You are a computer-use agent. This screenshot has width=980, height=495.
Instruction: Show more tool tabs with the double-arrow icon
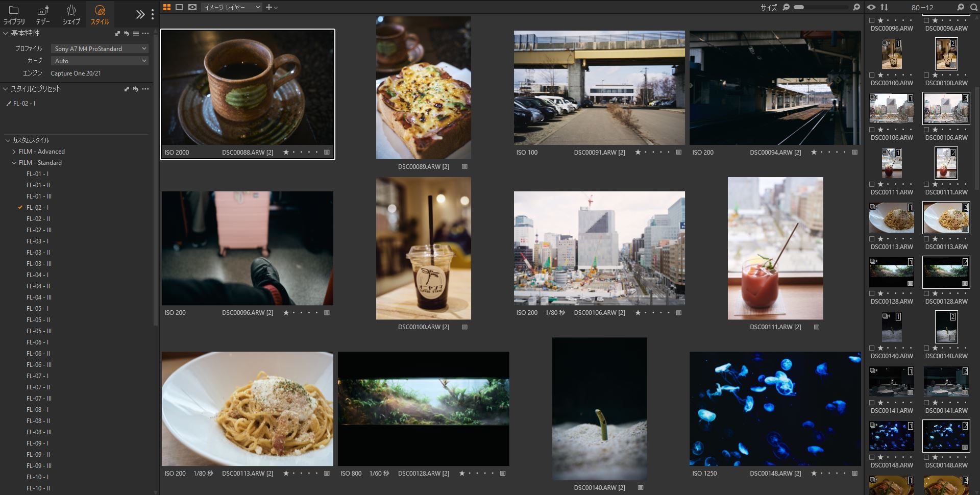click(x=140, y=14)
